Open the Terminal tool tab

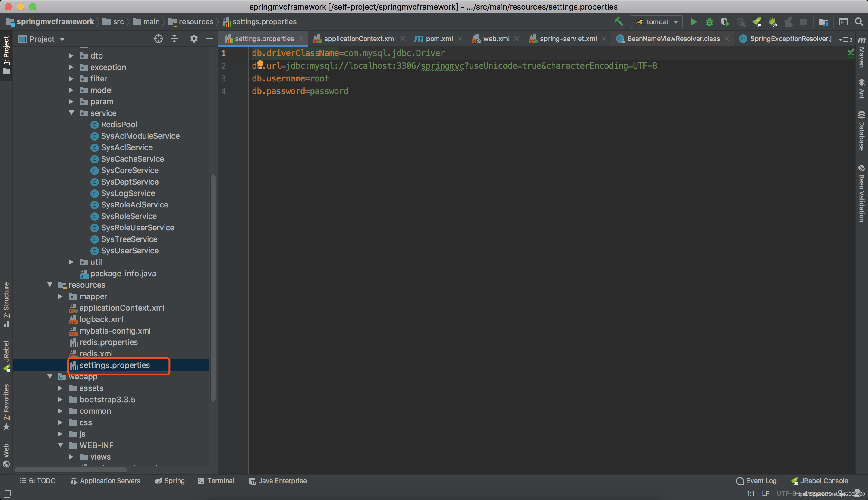point(216,481)
